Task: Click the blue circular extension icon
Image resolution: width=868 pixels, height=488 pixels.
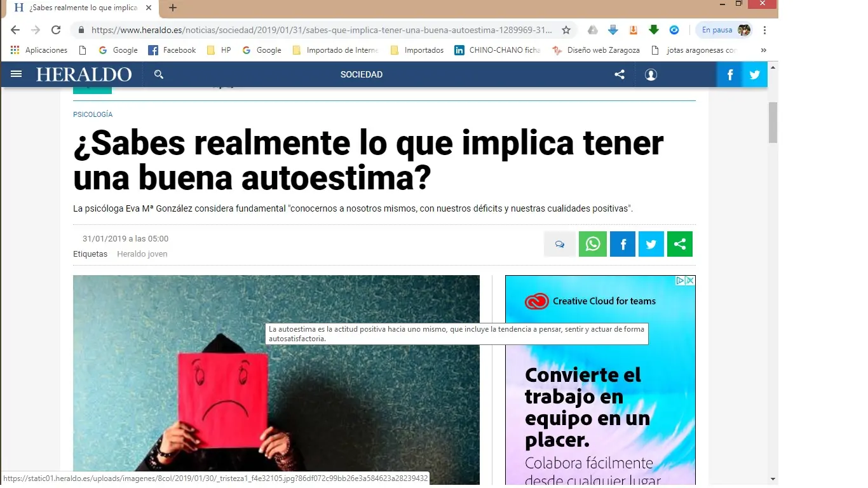Action: click(674, 30)
